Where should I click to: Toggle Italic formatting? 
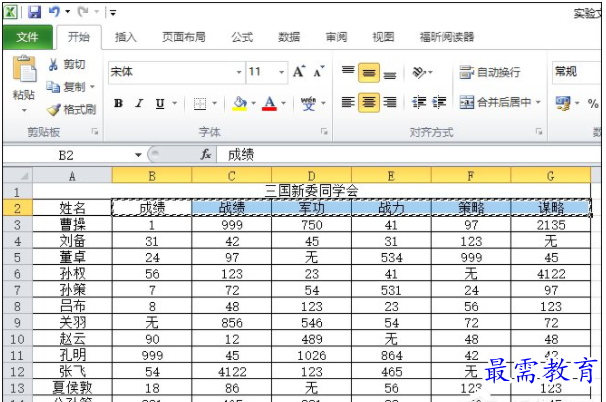point(139,103)
